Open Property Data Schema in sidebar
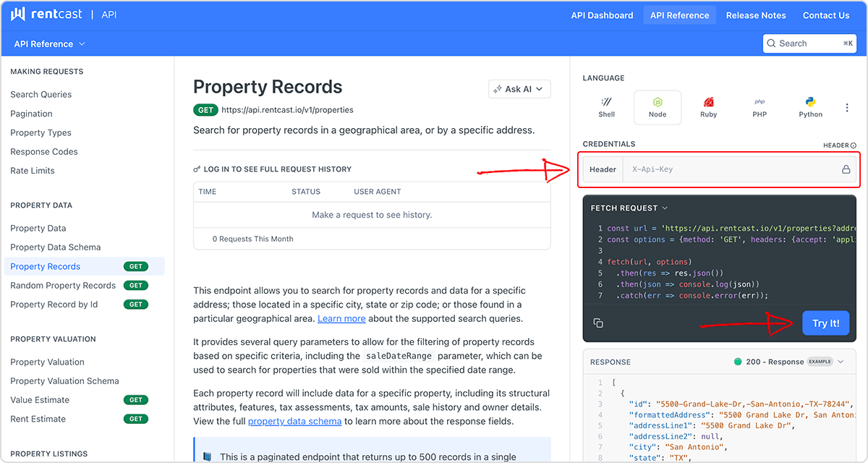 pyautogui.click(x=56, y=247)
